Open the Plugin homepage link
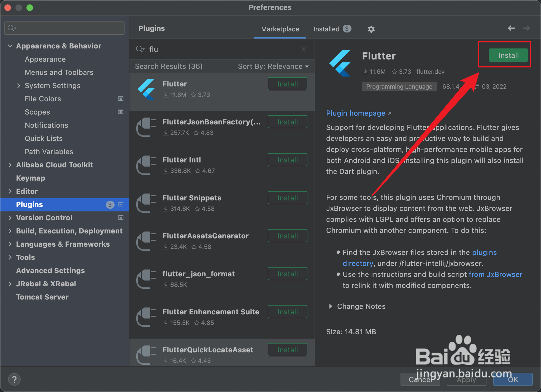The image size is (541, 392). (358, 113)
